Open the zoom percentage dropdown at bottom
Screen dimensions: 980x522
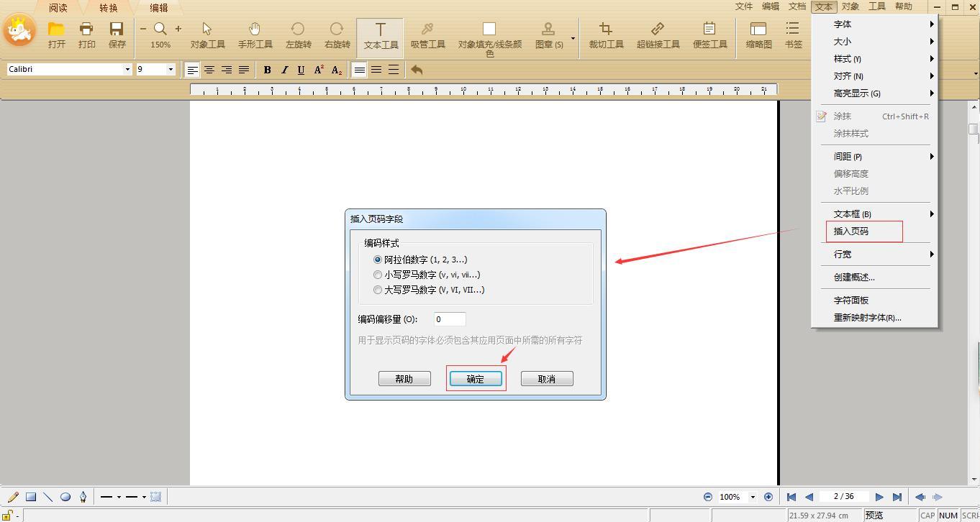tap(754, 496)
